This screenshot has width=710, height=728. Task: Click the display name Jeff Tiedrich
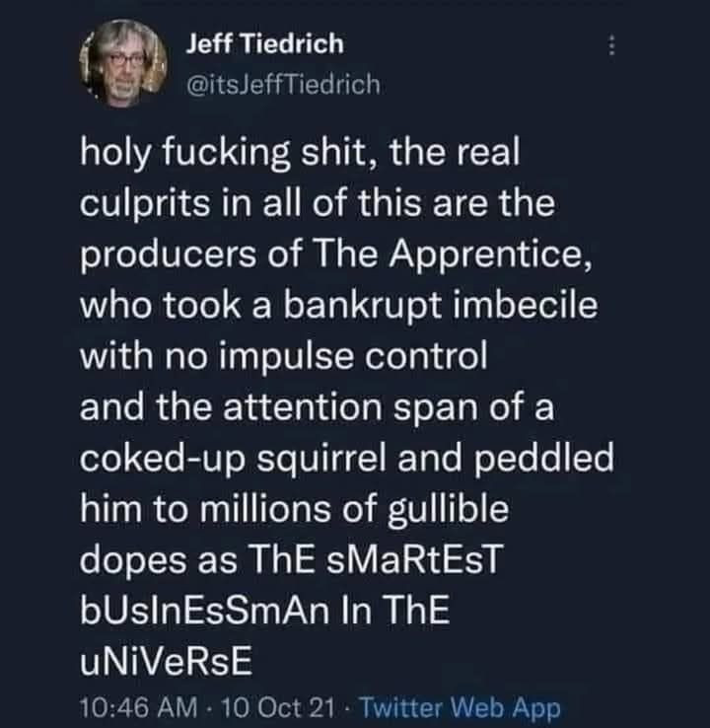tap(265, 44)
